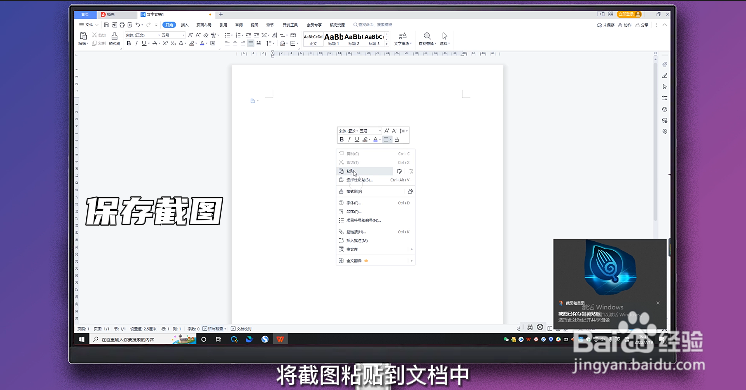Open Hyperlink entry in context menu
This screenshot has height=390, width=746.
(x=375, y=232)
